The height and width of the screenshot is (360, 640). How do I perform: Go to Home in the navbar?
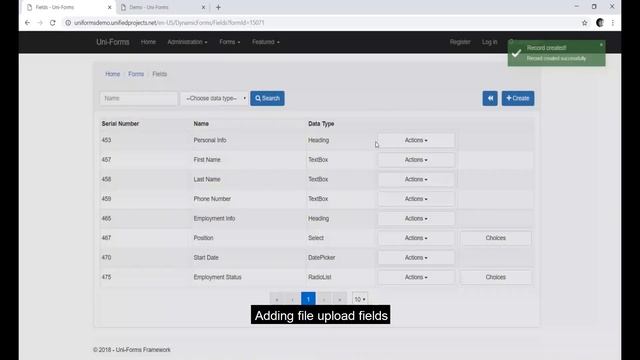148,42
